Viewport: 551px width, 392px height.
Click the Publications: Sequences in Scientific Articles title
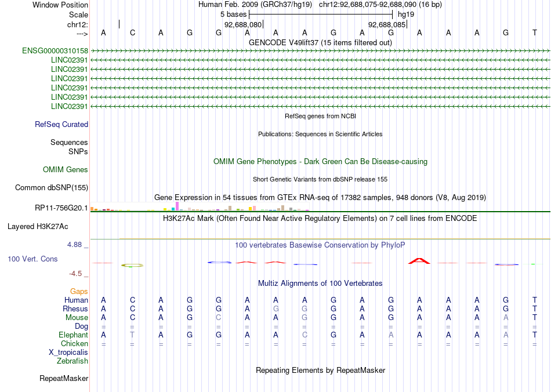(x=320, y=134)
